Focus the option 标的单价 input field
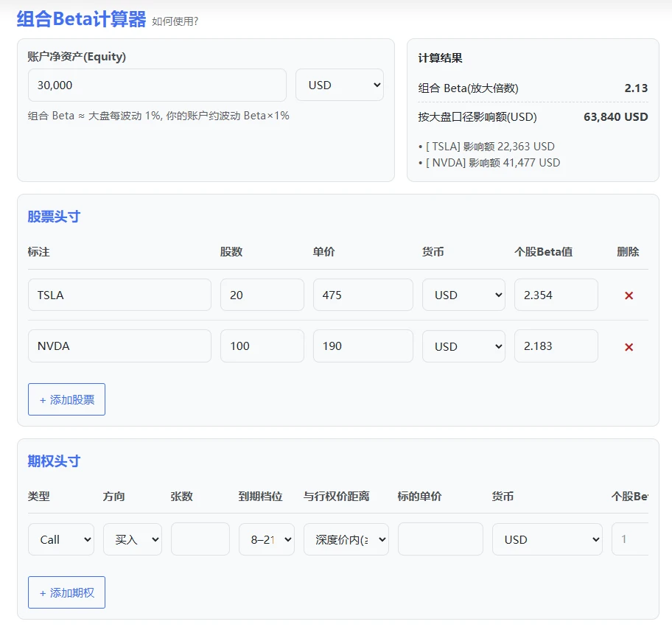This screenshot has height=627, width=672. pyautogui.click(x=440, y=539)
